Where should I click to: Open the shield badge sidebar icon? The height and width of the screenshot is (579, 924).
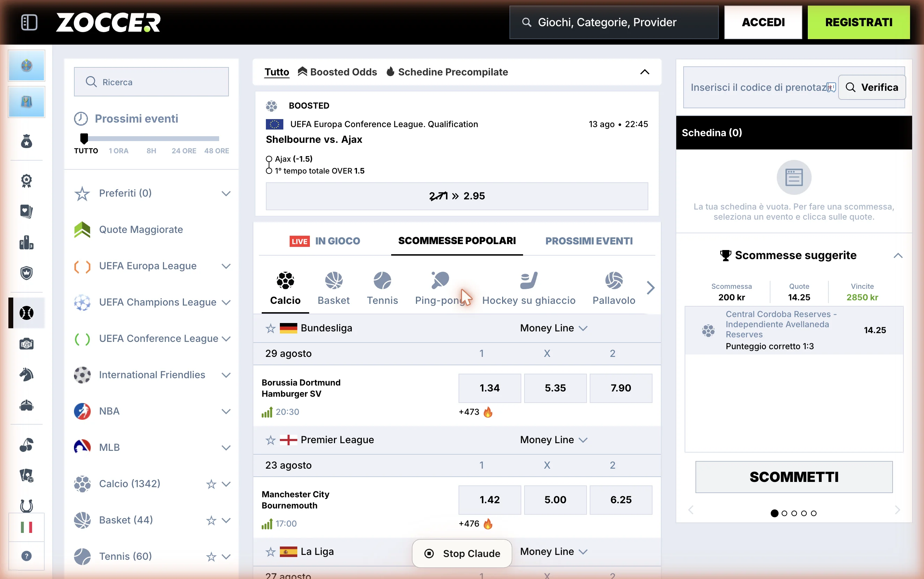(27, 273)
